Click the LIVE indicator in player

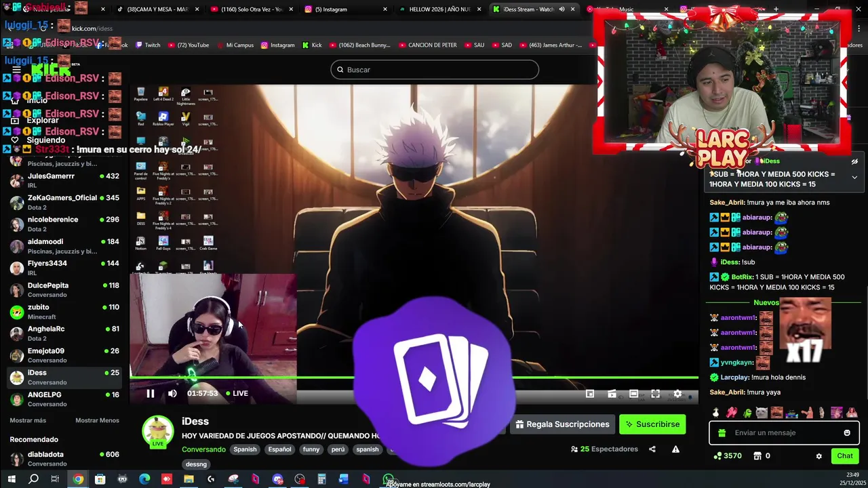tap(237, 393)
